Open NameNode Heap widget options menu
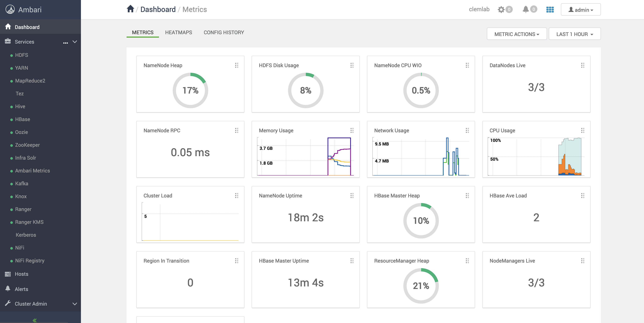Image resolution: width=644 pixels, height=323 pixels. 236,66
